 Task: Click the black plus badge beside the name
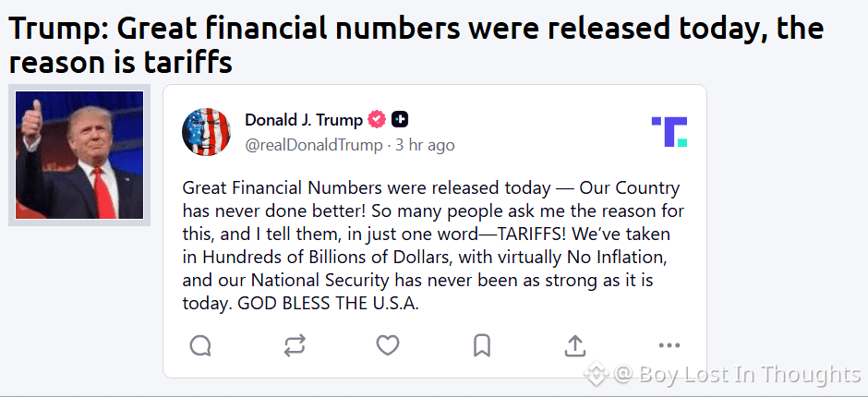click(x=400, y=120)
